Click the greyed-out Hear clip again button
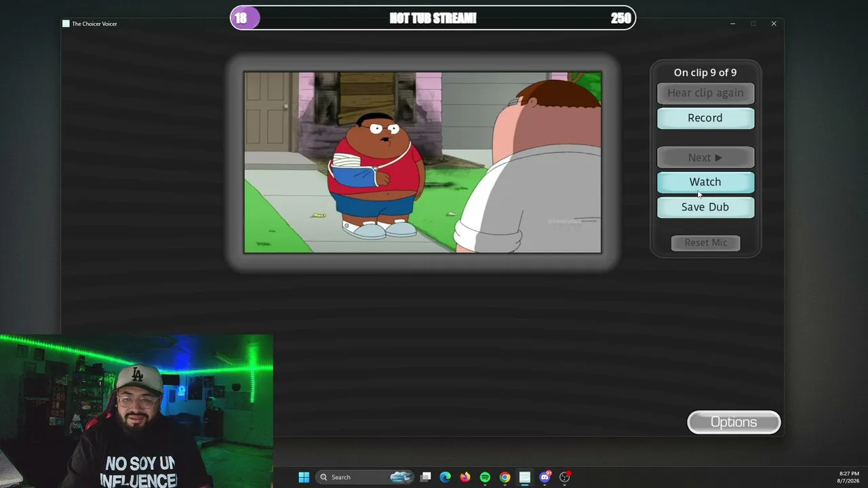 (x=705, y=93)
